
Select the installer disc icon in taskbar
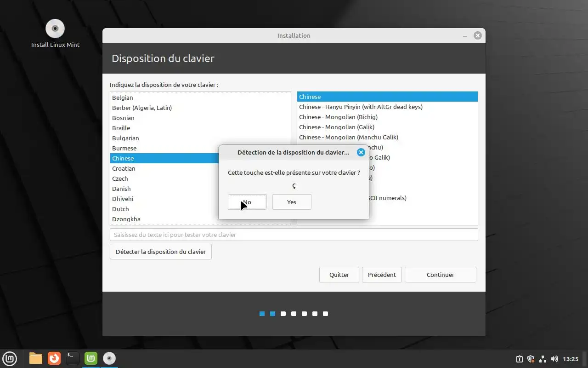point(109,358)
